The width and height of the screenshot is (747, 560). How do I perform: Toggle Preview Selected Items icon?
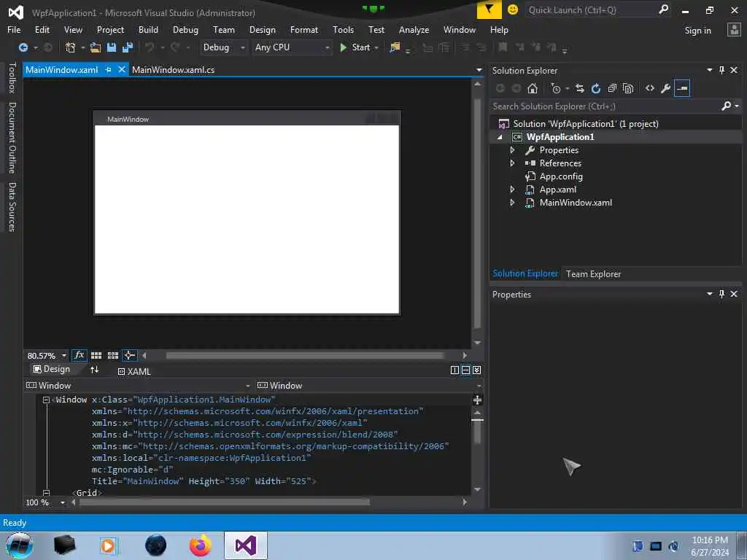tap(682, 88)
